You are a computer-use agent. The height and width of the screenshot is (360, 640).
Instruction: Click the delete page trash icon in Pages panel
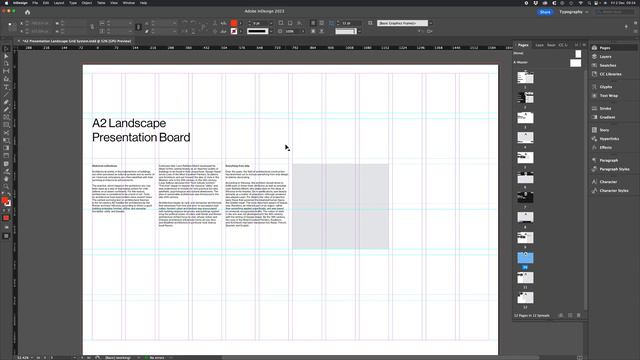tap(579, 316)
